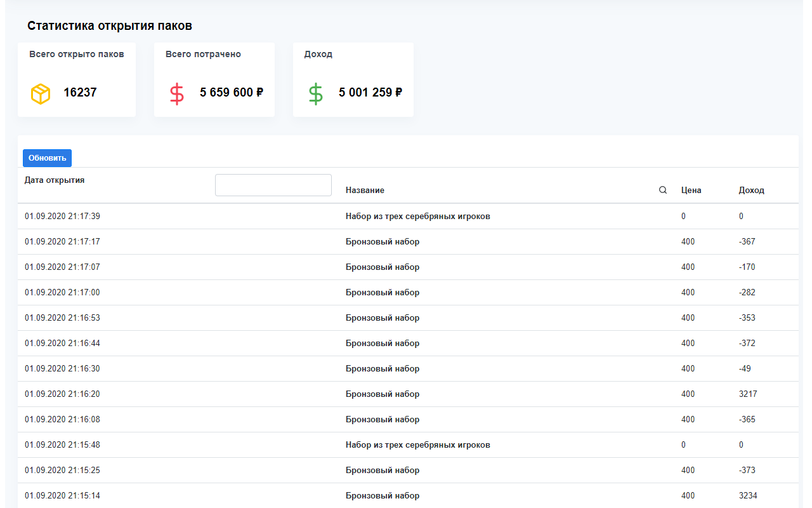Click income value -372
The width and height of the screenshot is (812, 508).
click(x=747, y=343)
